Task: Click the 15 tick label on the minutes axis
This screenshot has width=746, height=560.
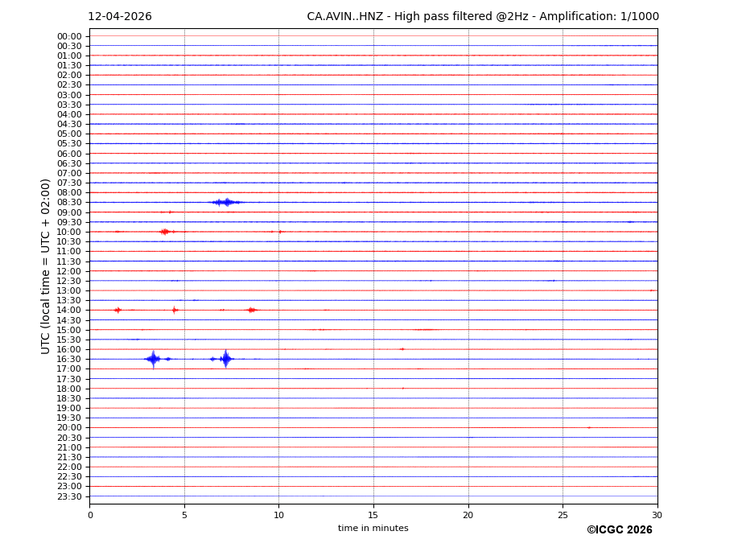Action: (373, 515)
